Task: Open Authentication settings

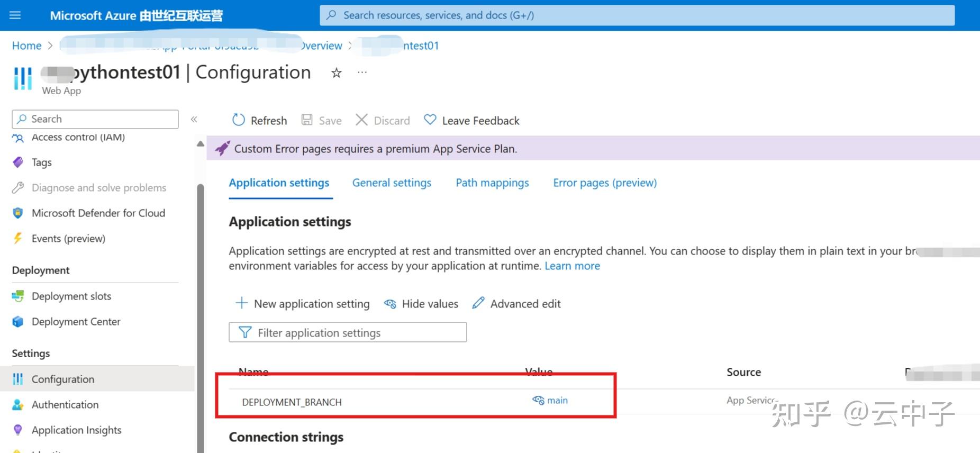Action: [65, 405]
